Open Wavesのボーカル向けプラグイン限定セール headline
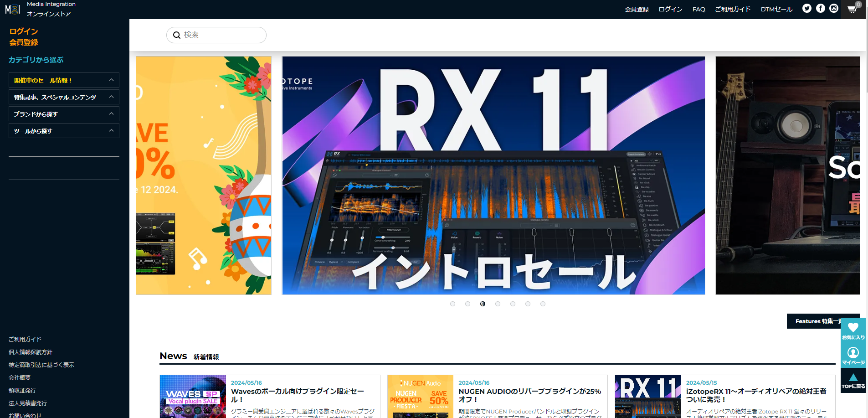 [298, 395]
